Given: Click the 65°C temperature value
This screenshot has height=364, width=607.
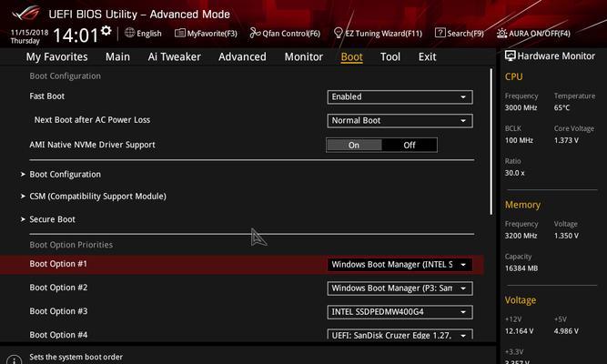Looking at the screenshot, I should click(x=561, y=107).
